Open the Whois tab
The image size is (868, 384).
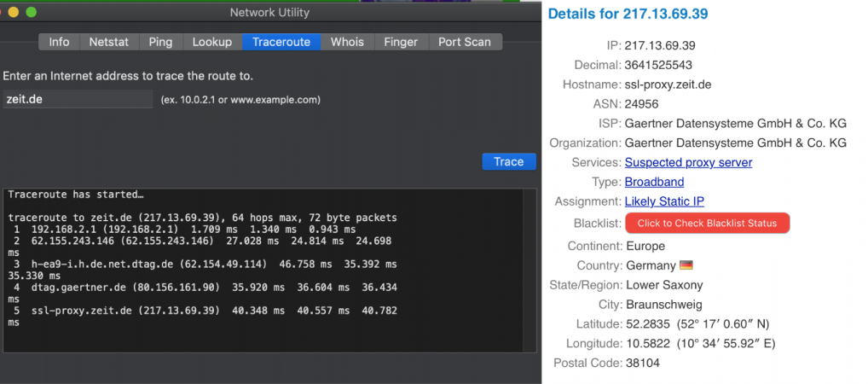click(x=347, y=42)
